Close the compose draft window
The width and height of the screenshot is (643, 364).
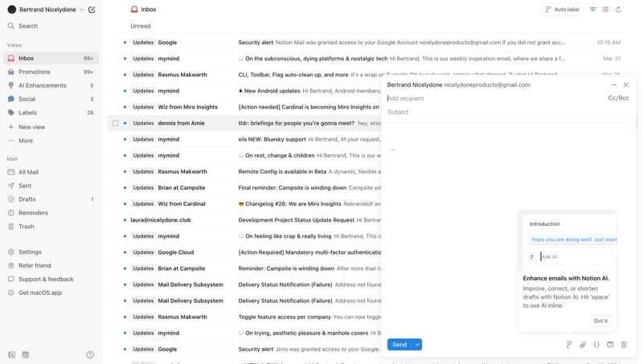click(626, 85)
